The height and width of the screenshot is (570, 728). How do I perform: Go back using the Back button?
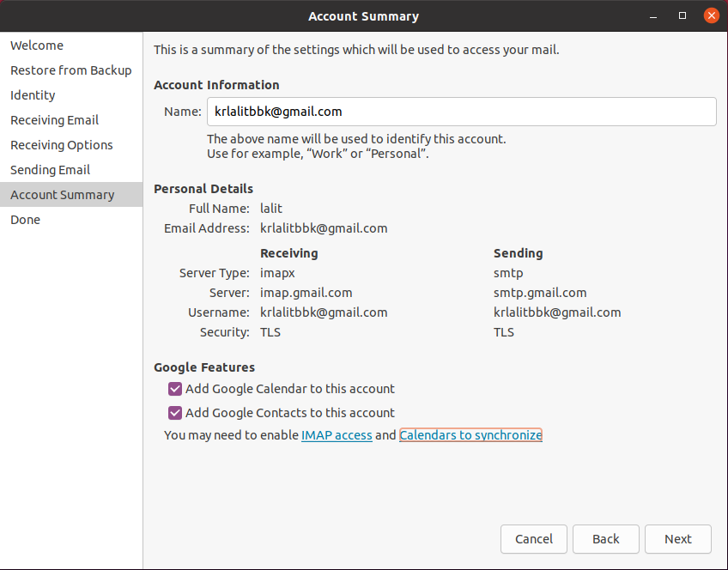coord(605,539)
